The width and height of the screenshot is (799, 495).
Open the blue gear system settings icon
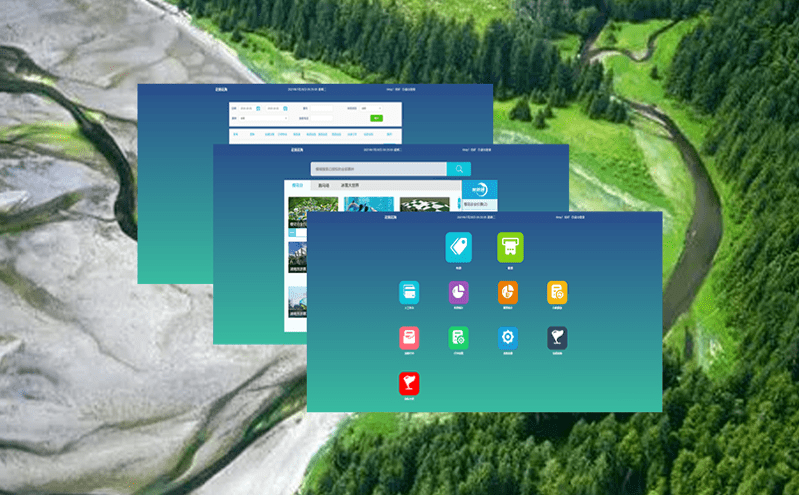click(x=508, y=338)
